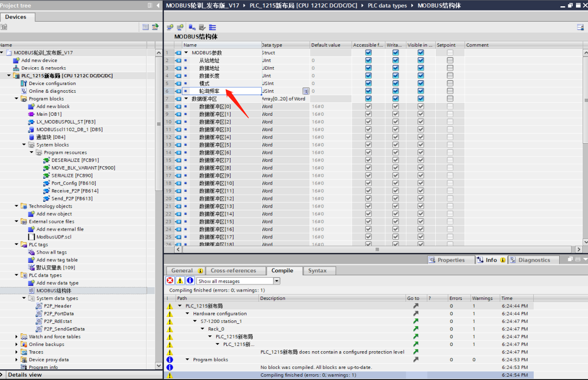
Task: Click Go to arrow for S7-1200 station_1
Action: (416, 321)
